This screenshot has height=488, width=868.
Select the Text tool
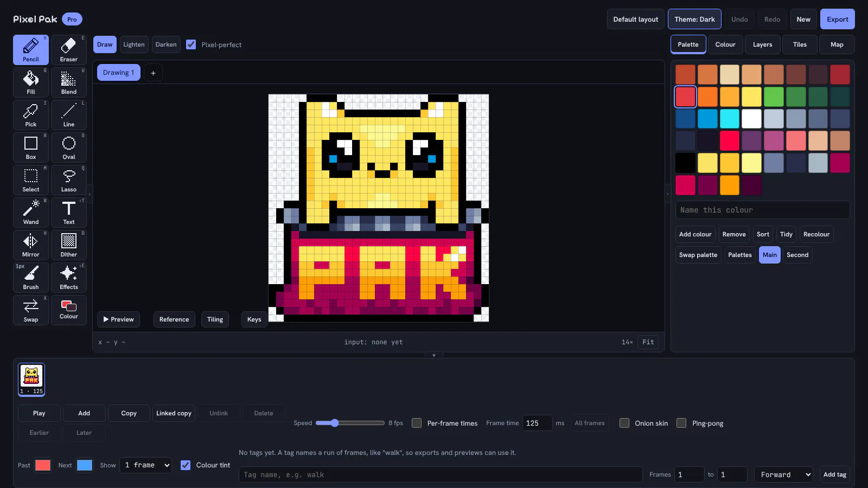[x=69, y=213]
